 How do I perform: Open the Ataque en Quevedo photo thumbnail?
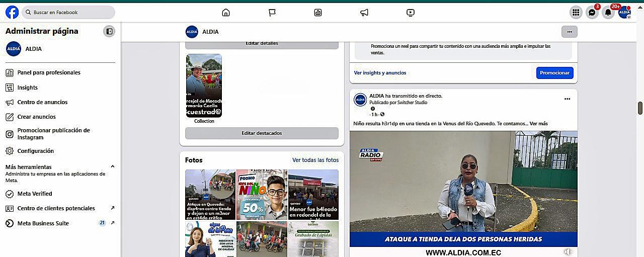click(x=210, y=195)
